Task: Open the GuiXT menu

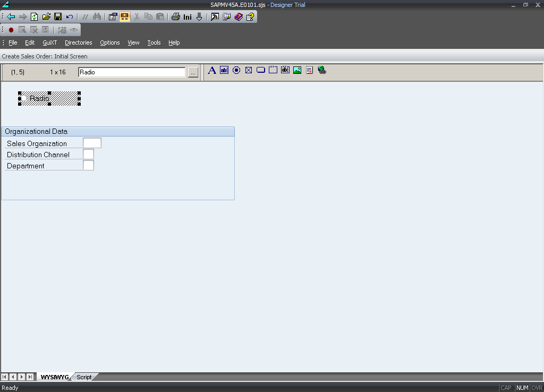Action: (50, 42)
